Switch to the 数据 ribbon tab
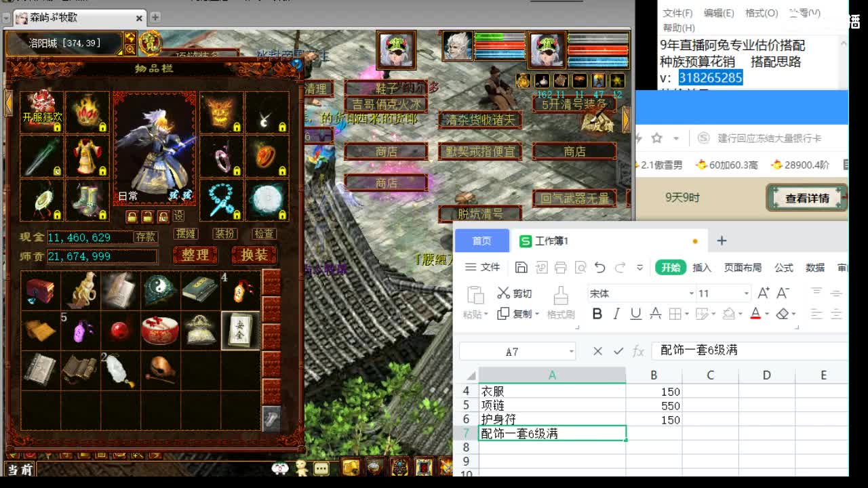 click(x=815, y=268)
